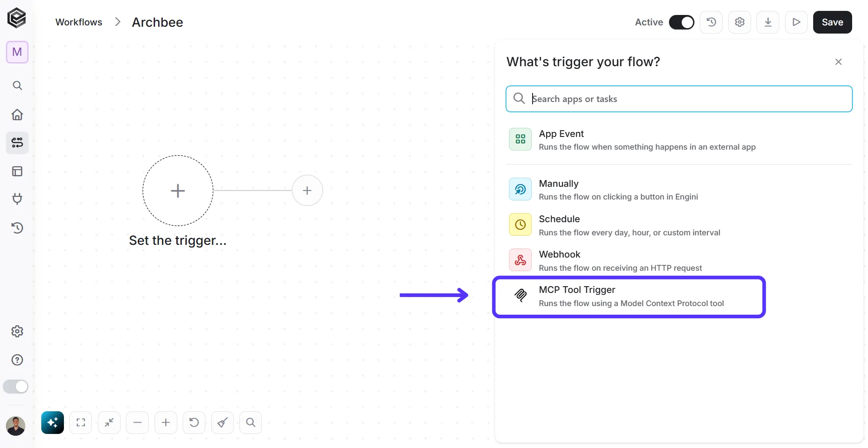This screenshot has width=868, height=448.
Task: Run the workflow with play icon
Action: [x=796, y=22]
